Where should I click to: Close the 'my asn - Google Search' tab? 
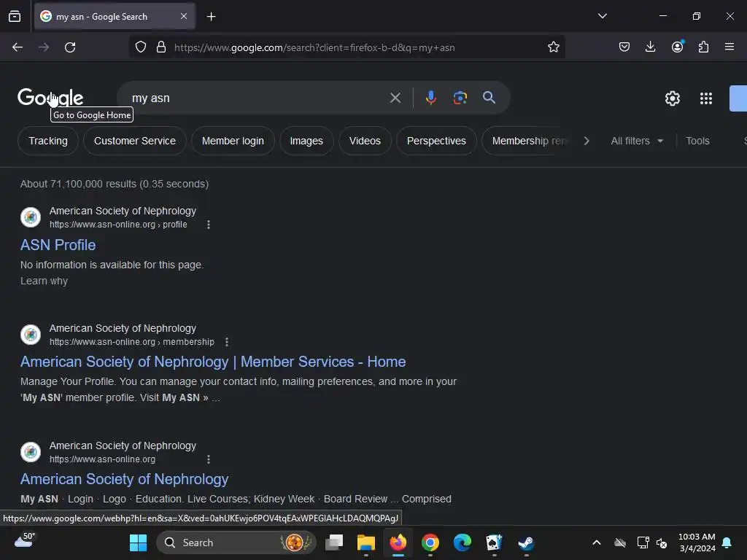[184, 16]
